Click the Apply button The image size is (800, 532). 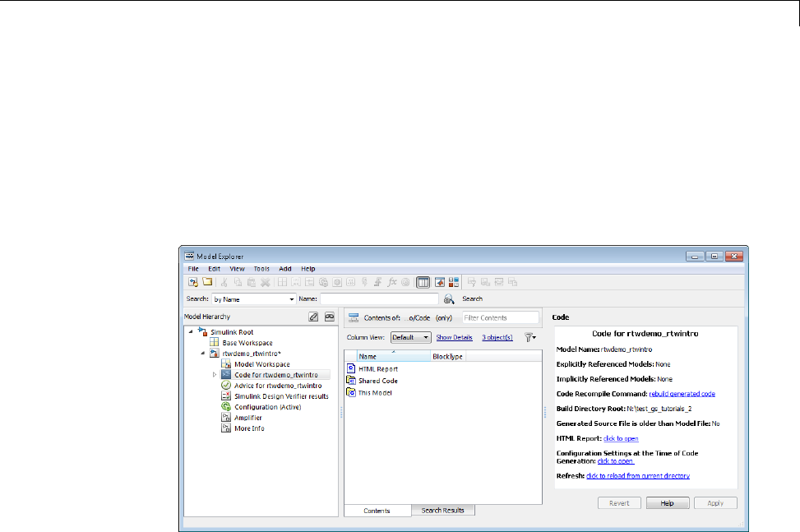point(715,503)
